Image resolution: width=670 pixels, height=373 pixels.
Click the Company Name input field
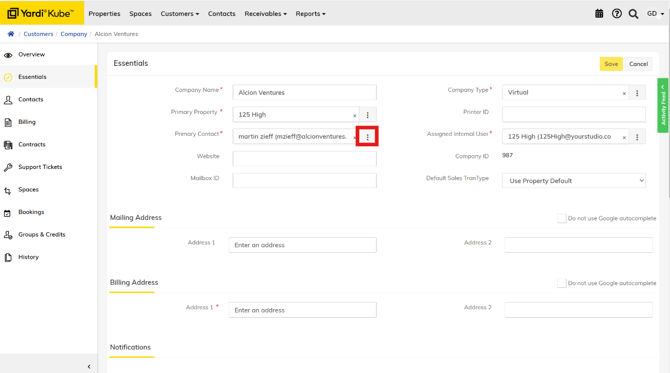click(x=305, y=92)
